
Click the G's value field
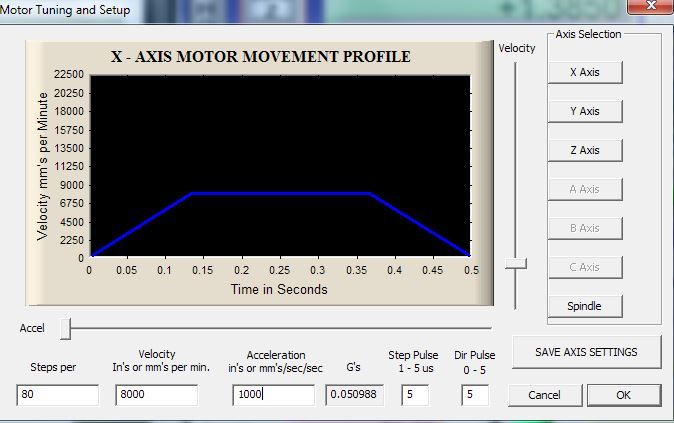354,395
